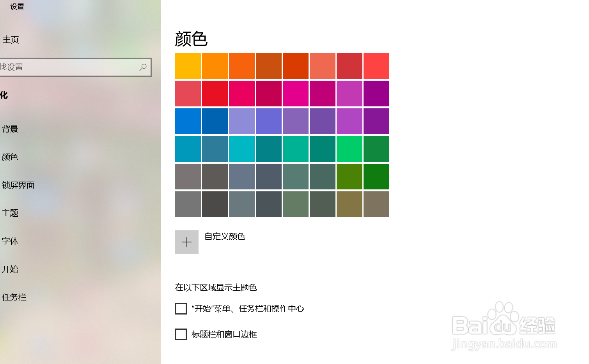Choose the khaki gold-brown swatch in bottom row

(349, 204)
